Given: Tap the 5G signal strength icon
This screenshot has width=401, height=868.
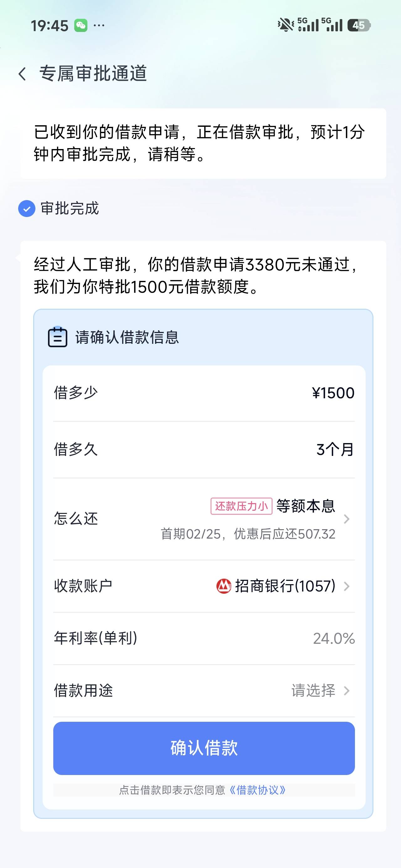Looking at the screenshot, I should point(308,25).
